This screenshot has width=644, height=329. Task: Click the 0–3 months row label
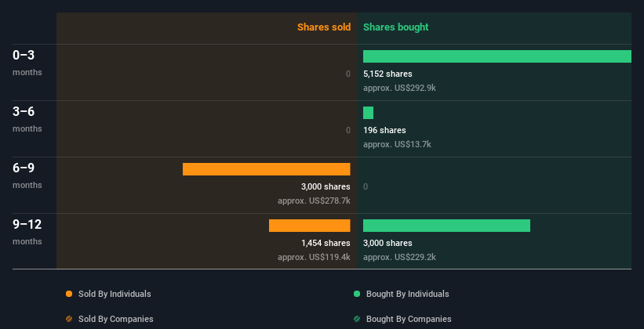tap(24, 56)
